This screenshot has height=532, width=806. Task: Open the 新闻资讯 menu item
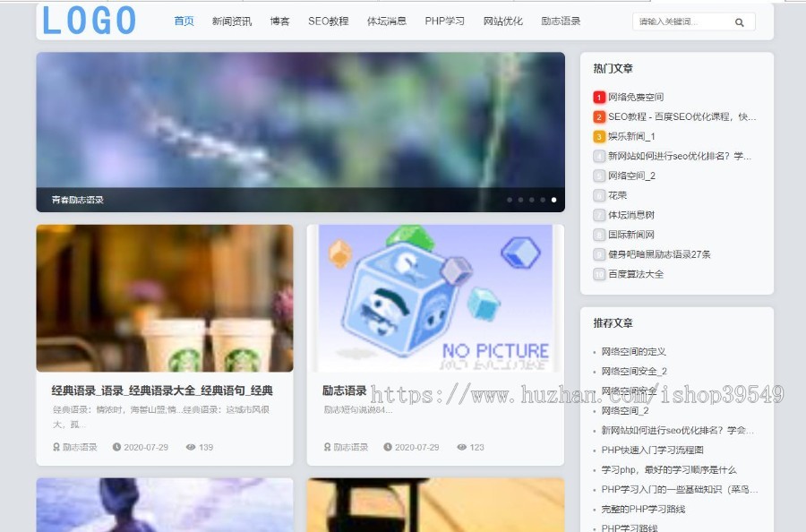tap(231, 21)
